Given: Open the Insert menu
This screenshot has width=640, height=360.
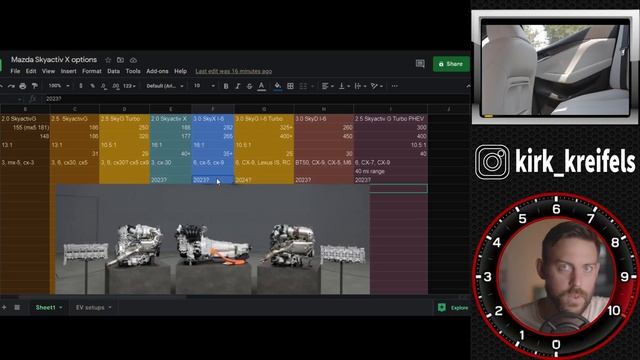Looking at the screenshot, I should (69, 71).
